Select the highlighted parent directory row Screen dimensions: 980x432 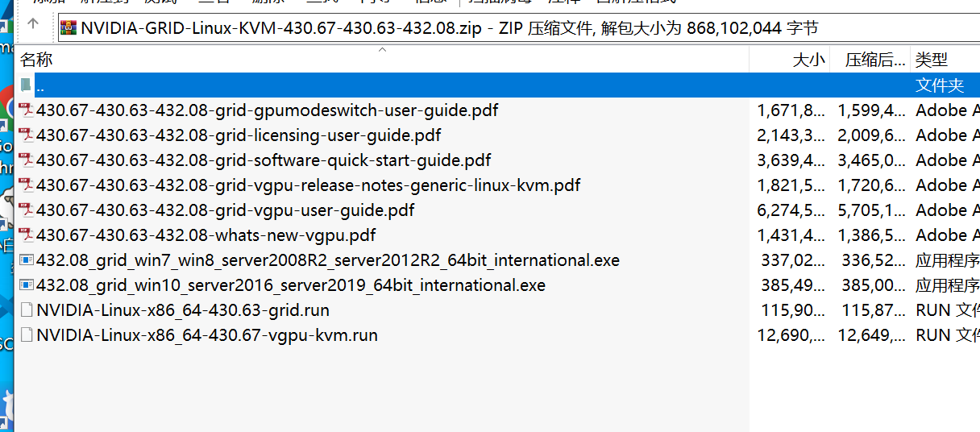click(387, 85)
